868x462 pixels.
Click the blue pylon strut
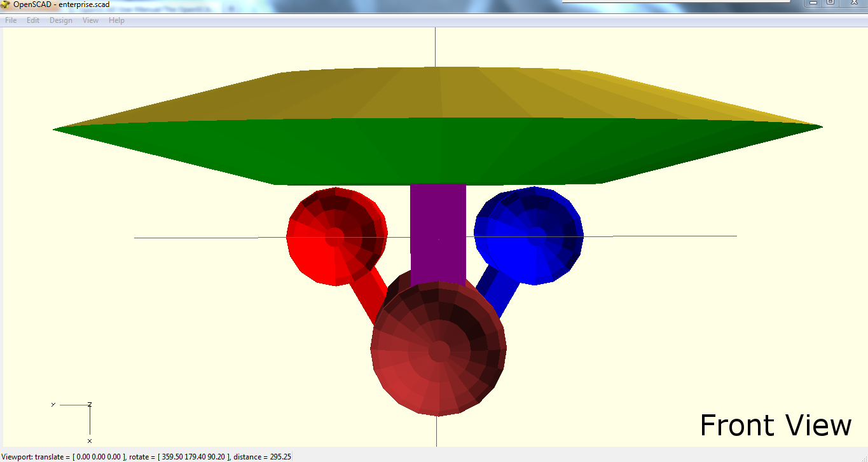[497, 290]
